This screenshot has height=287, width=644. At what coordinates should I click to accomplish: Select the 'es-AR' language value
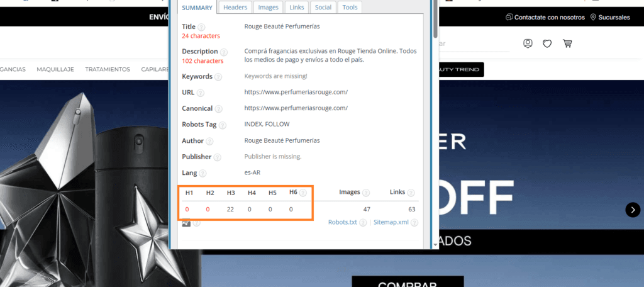pyautogui.click(x=252, y=172)
